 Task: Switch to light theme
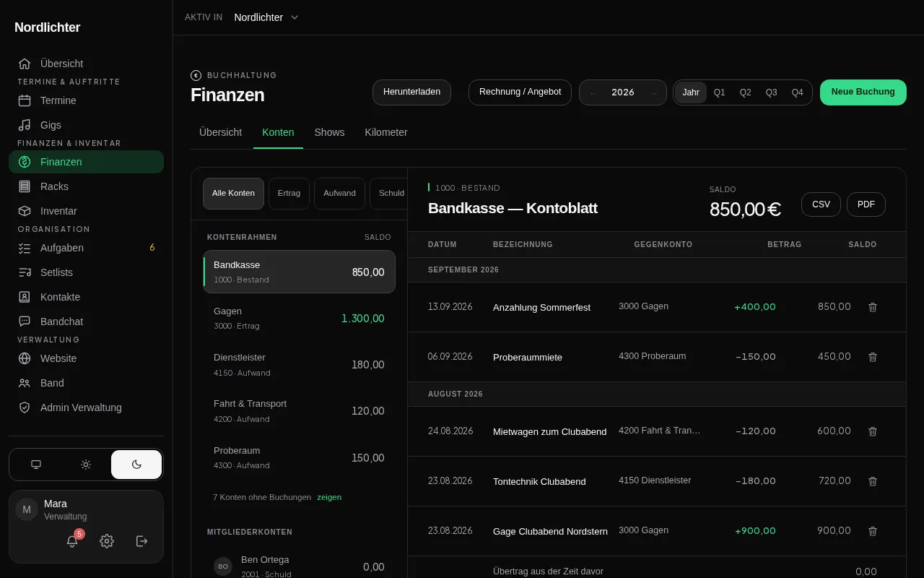click(86, 465)
